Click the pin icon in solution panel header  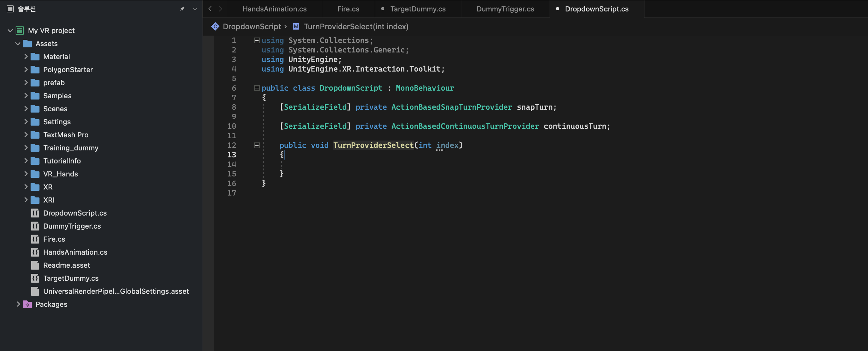point(182,9)
